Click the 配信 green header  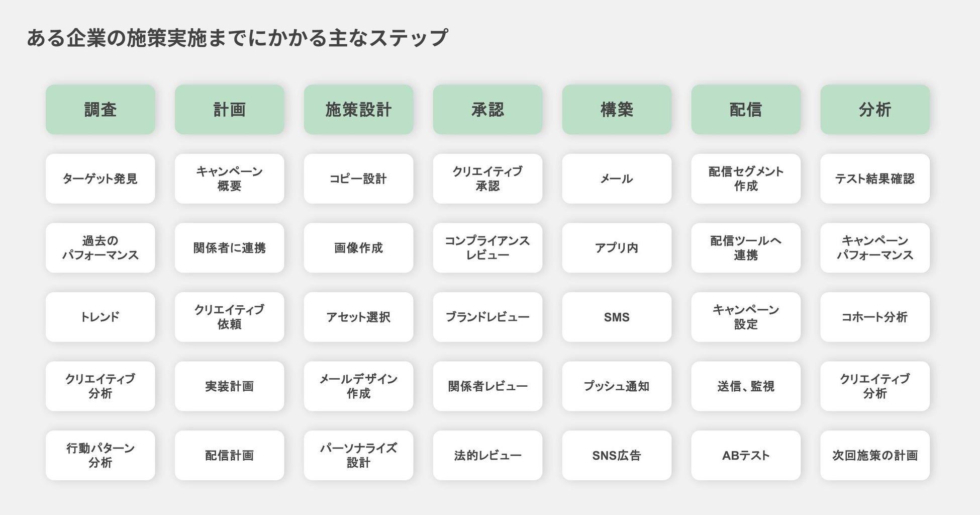pyautogui.click(x=746, y=109)
